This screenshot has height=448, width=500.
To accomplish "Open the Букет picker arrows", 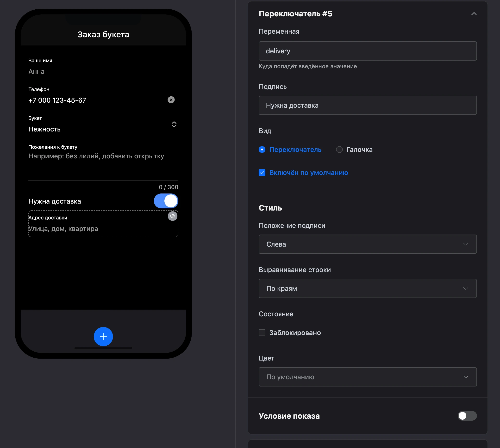I will 174,124.
